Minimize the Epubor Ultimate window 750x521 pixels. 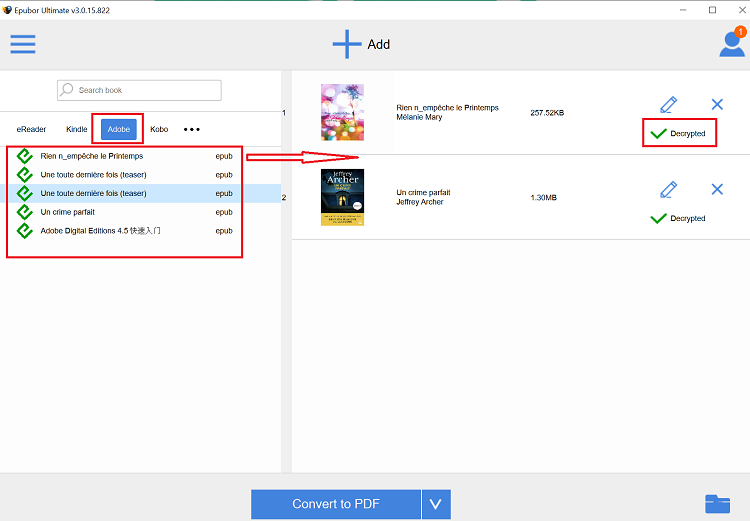tap(683, 10)
